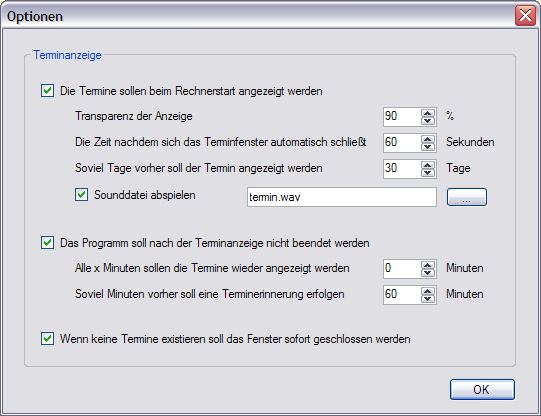
Task: Close the Optionen dialog window
Action: [x=525, y=16]
